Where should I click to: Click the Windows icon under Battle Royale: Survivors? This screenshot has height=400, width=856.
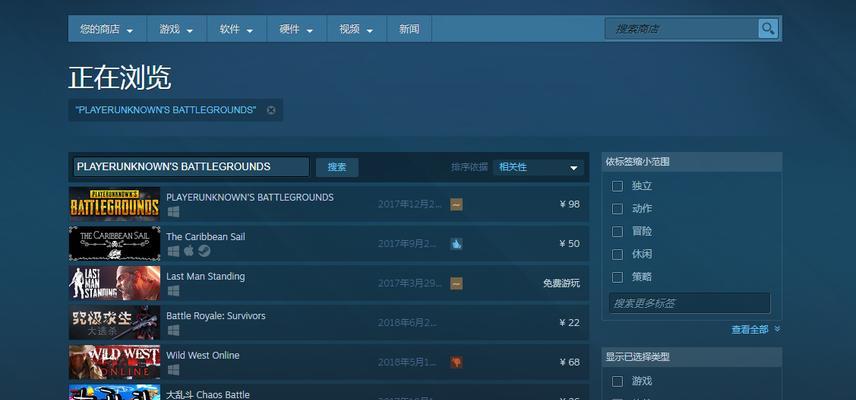click(x=173, y=330)
